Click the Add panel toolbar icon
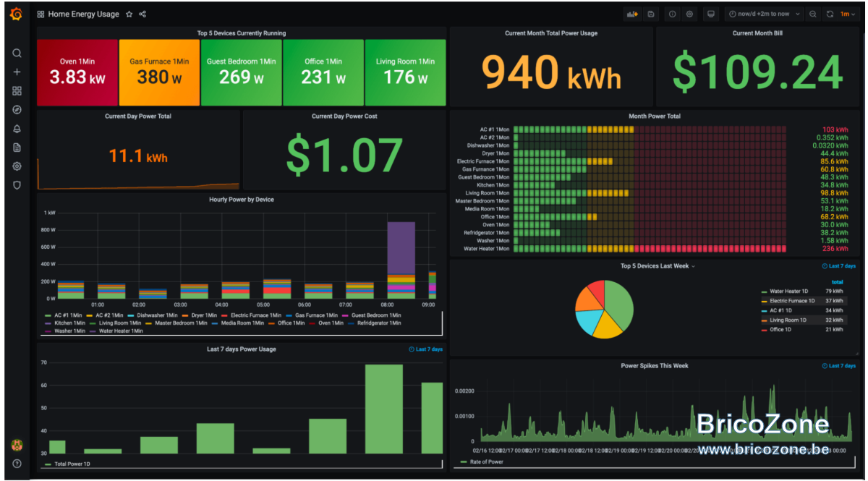This screenshot has width=868, height=481. point(632,14)
